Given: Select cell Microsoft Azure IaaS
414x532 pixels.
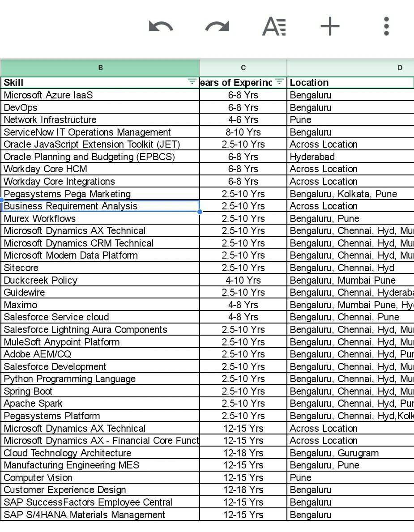Looking at the screenshot, I should coord(100,95).
